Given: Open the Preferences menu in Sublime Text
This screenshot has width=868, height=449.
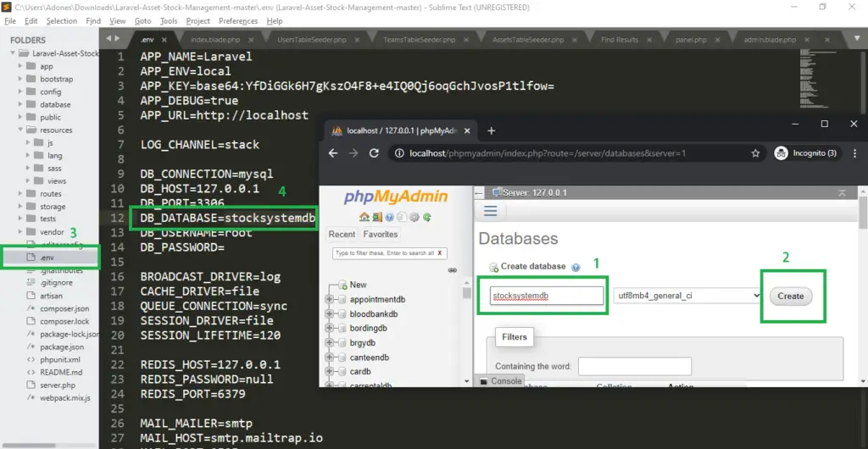Looking at the screenshot, I should pos(237,20).
